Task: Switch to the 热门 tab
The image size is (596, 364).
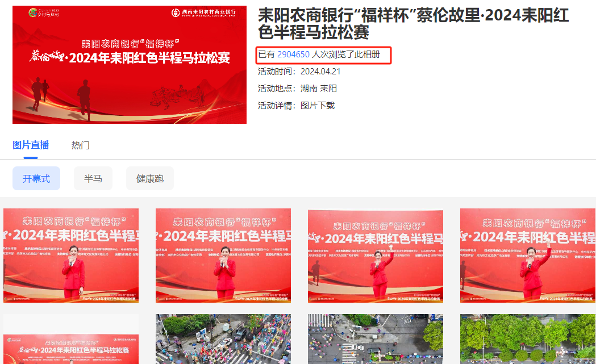Action: pyautogui.click(x=81, y=145)
